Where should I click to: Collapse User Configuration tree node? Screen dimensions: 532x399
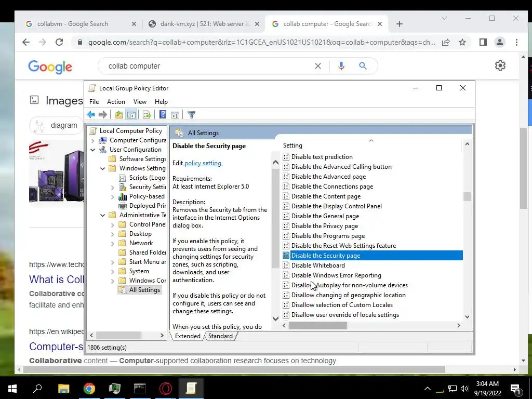tap(92, 150)
